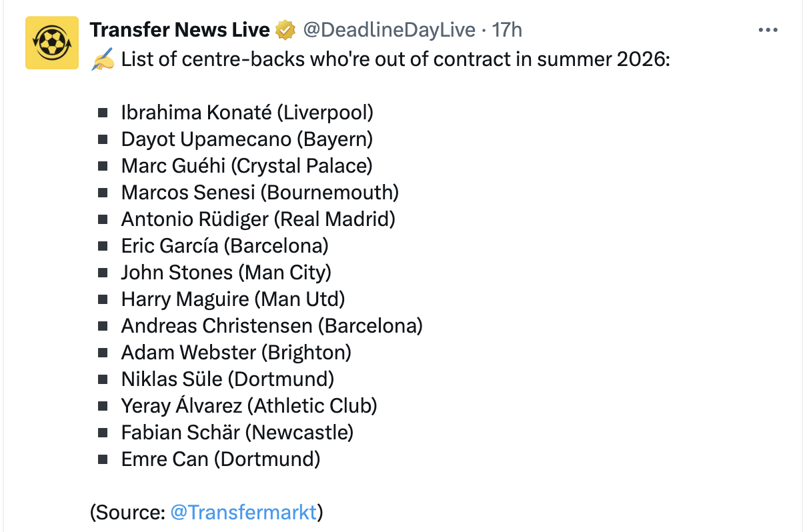This screenshot has height=532, width=803.
Task: Click the Fabian Schär (Newcastle) entry
Action: pyautogui.click(x=237, y=433)
